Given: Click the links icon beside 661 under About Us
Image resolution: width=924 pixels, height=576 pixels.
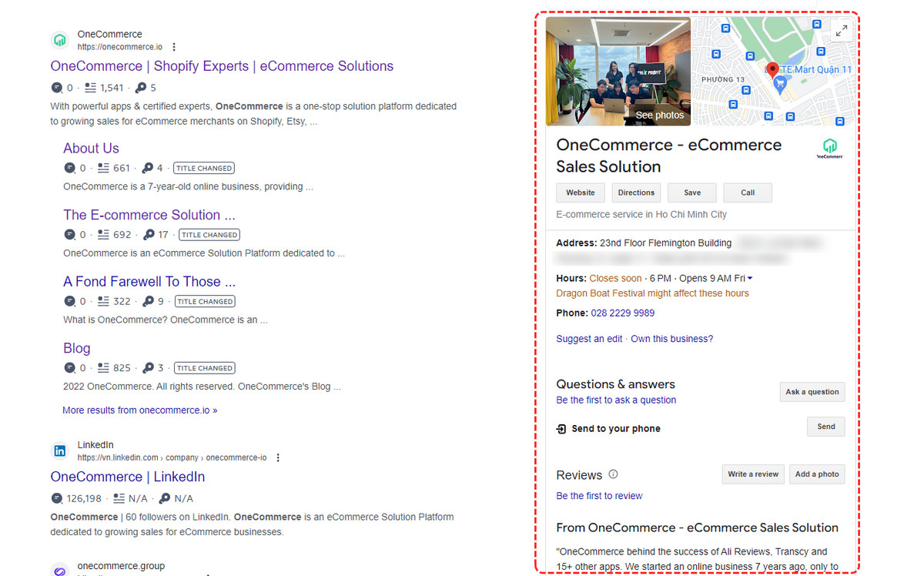Looking at the screenshot, I should (x=104, y=168).
